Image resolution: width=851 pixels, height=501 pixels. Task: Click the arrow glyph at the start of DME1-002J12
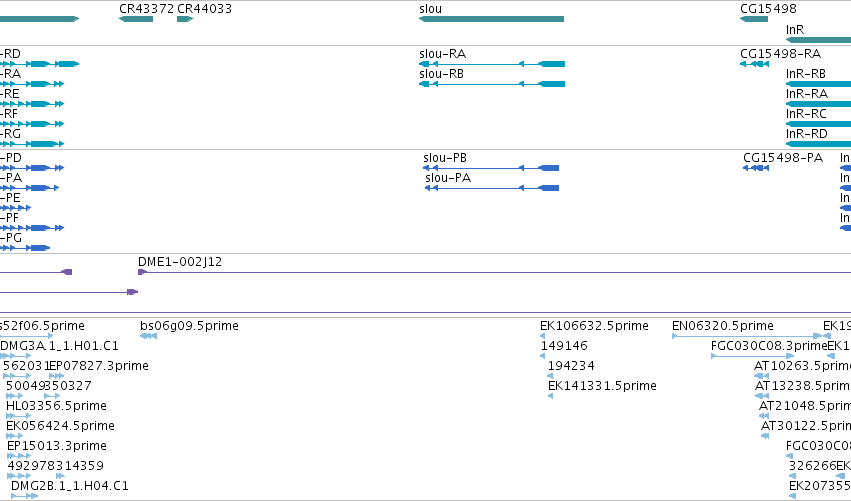142,272
